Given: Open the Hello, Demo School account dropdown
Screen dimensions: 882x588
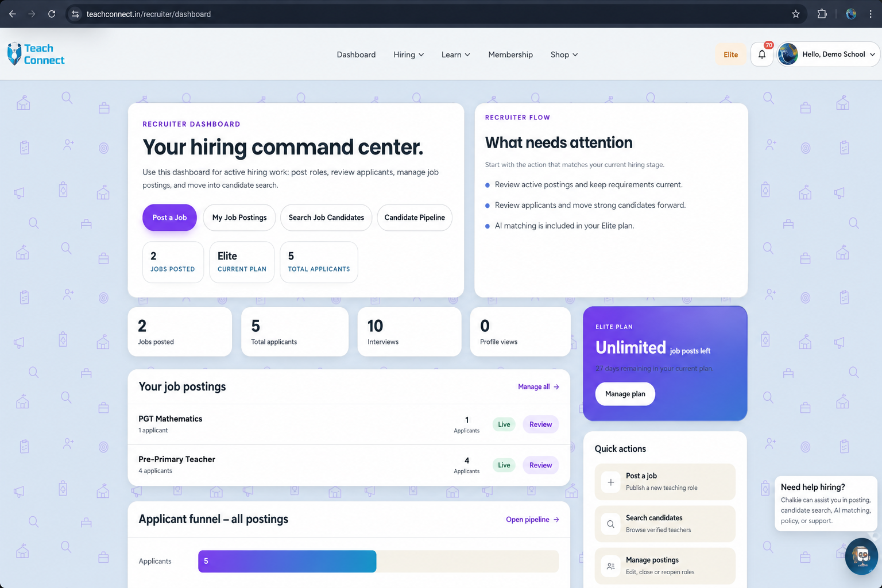Looking at the screenshot, I should pyautogui.click(x=829, y=55).
